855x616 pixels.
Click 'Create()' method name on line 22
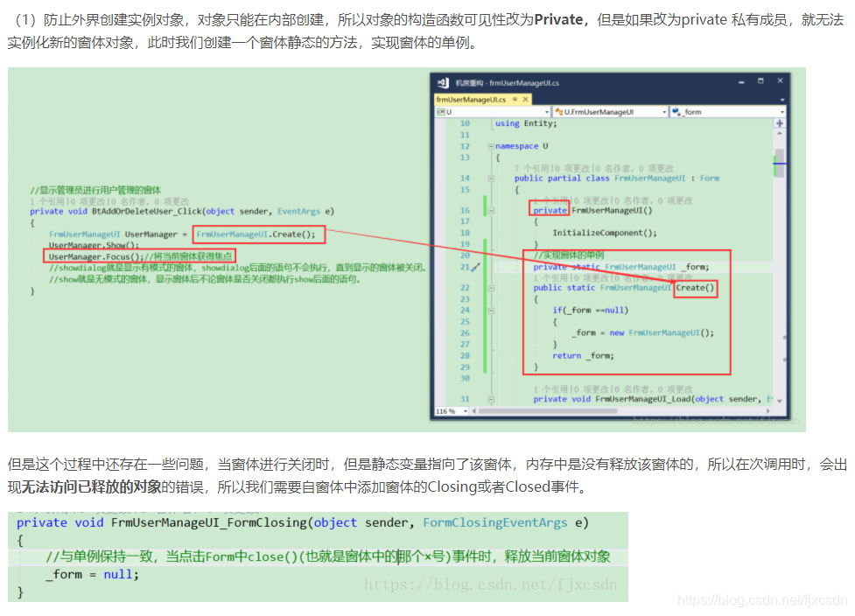695,288
